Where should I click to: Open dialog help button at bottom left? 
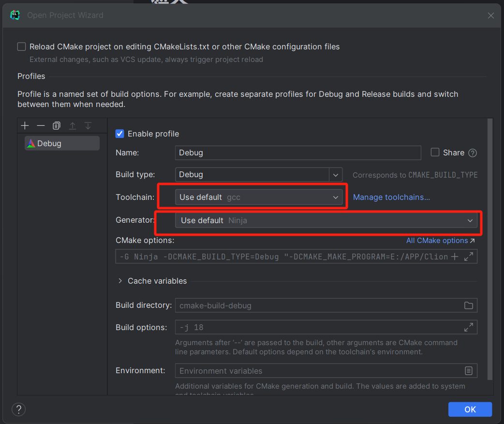(x=19, y=409)
